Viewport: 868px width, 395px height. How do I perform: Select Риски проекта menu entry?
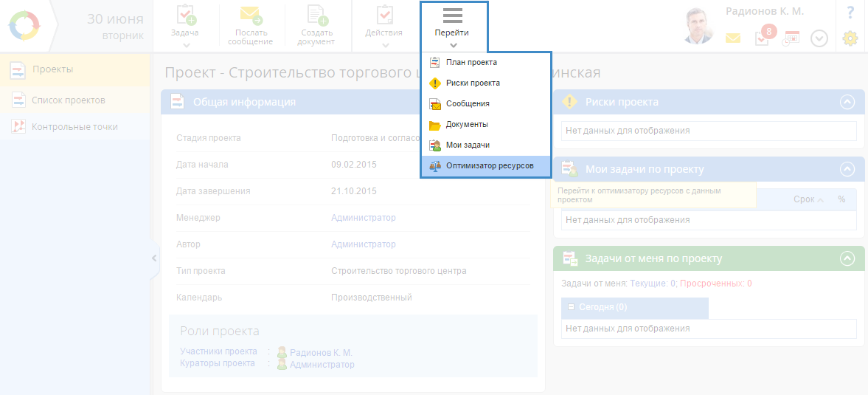485,83
